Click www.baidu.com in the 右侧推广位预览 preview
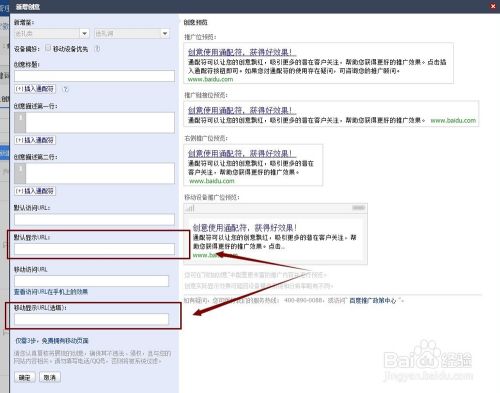Image resolution: width=500 pixels, height=393 pixels. [x=212, y=181]
